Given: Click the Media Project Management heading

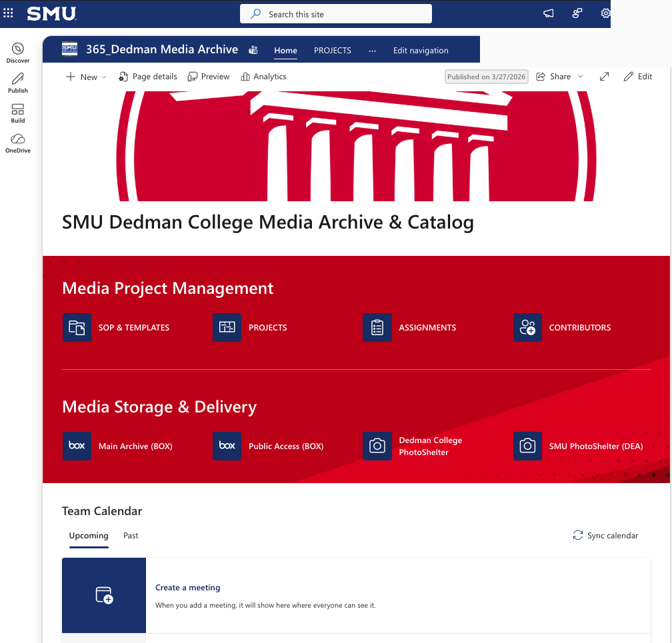Looking at the screenshot, I should pos(167,289).
